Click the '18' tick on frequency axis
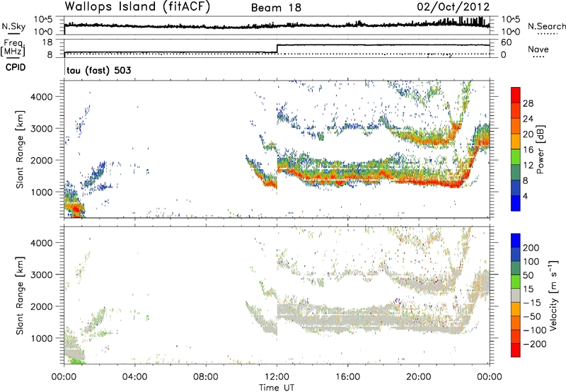This screenshot has height=392, width=566. [47, 42]
